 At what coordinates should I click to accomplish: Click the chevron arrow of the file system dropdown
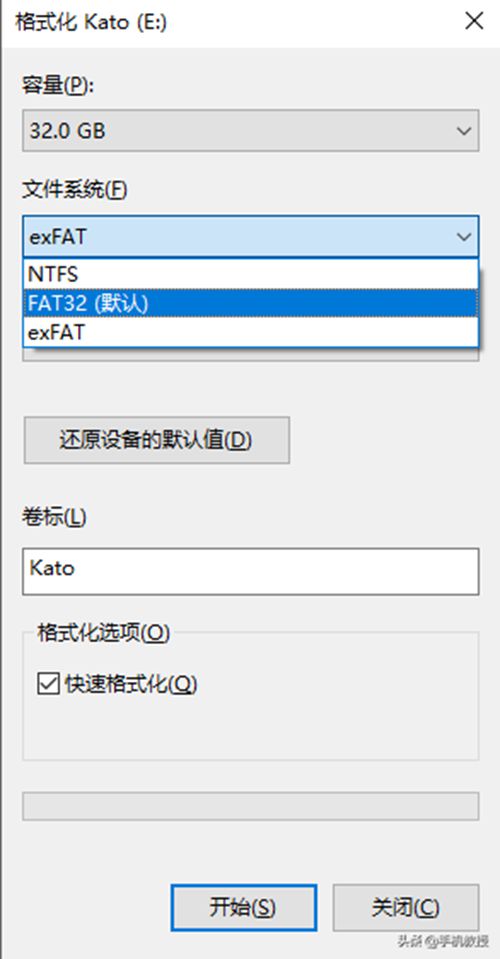(x=463, y=236)
